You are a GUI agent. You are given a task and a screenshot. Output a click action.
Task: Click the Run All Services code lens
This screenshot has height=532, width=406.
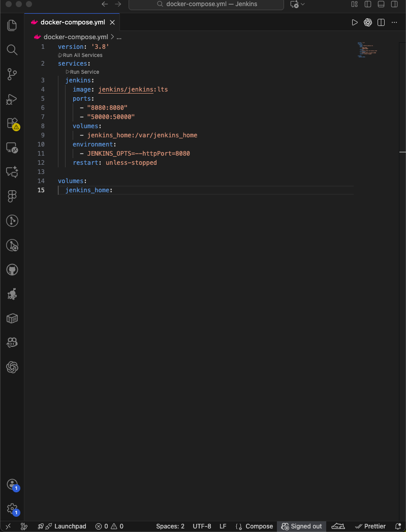pyautogui.click(x=80, y=55)
